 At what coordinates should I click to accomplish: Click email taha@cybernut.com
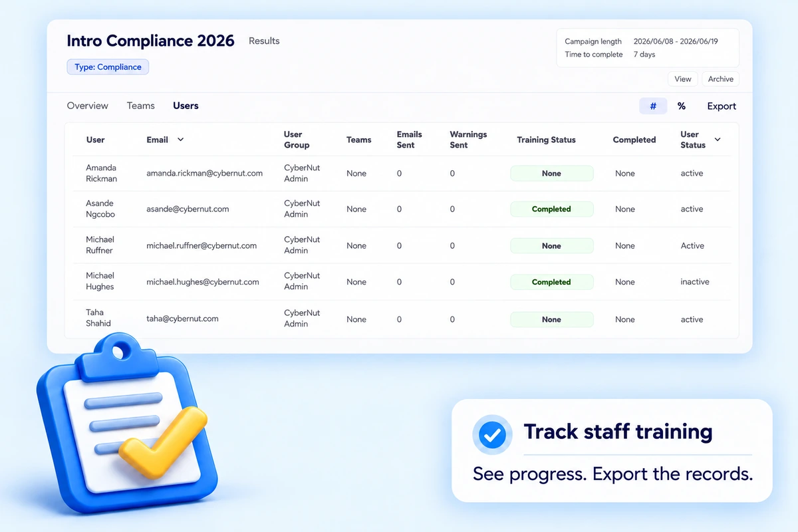[182, 319]
